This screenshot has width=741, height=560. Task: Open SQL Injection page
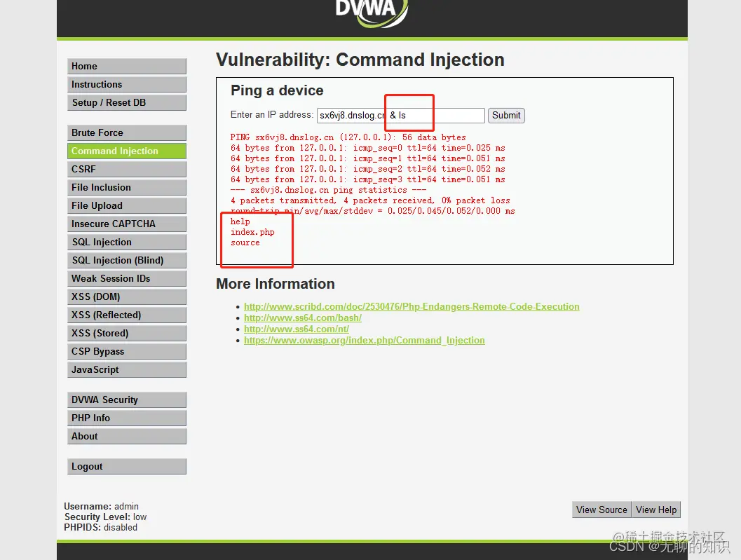tap(127, 242)
